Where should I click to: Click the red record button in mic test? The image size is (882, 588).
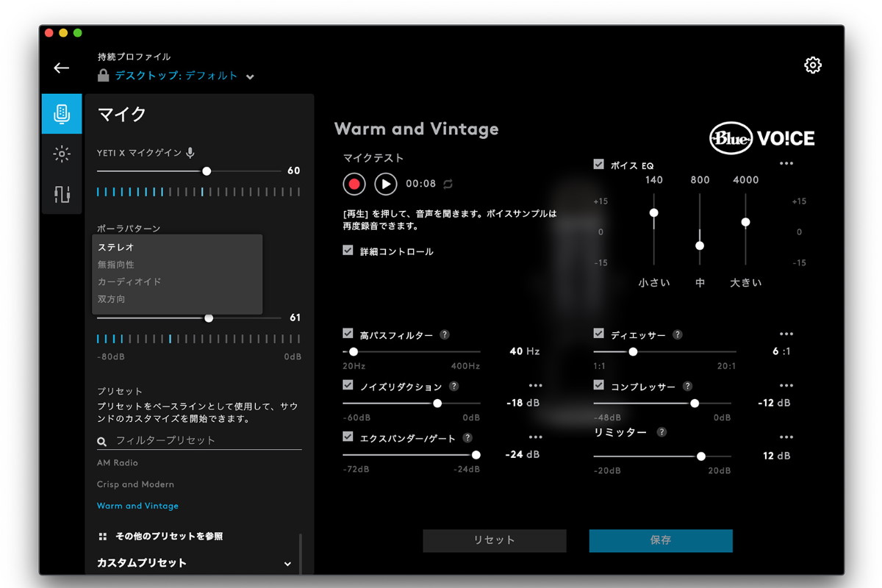354,184
